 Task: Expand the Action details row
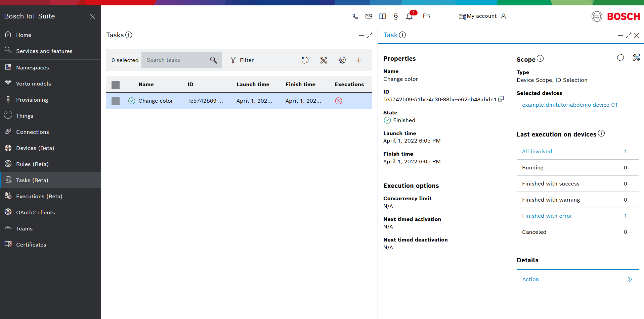(578, 279)
